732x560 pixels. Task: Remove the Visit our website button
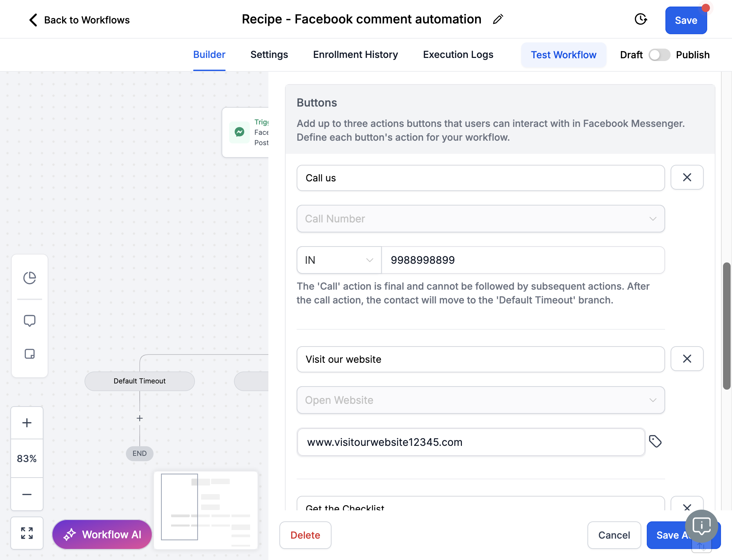coord(687,359)
